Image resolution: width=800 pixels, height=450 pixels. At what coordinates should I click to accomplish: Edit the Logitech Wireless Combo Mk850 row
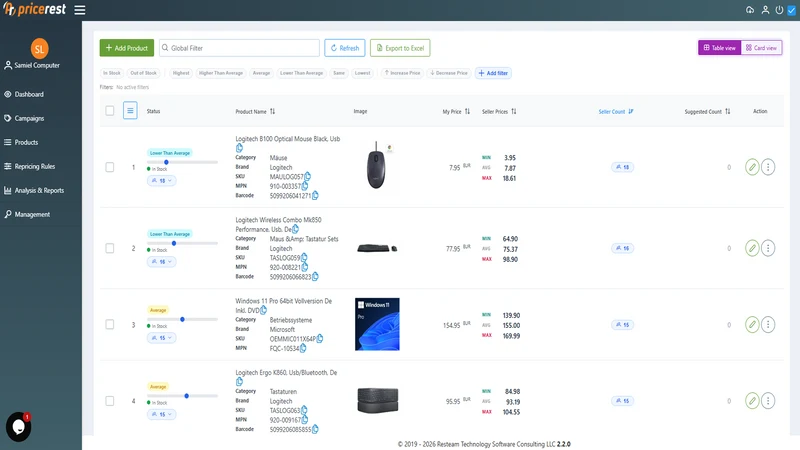(752, 248)
